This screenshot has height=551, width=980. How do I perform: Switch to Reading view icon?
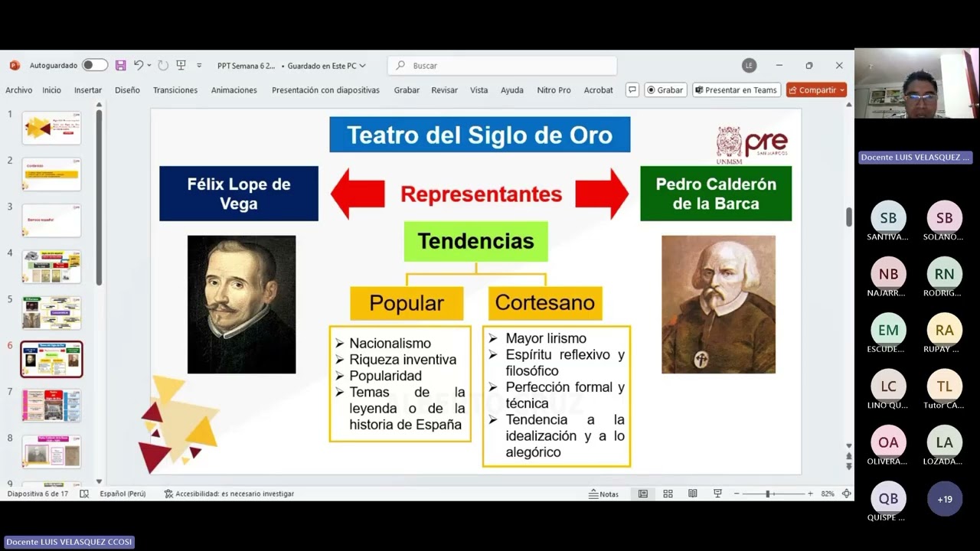(693, 494)
